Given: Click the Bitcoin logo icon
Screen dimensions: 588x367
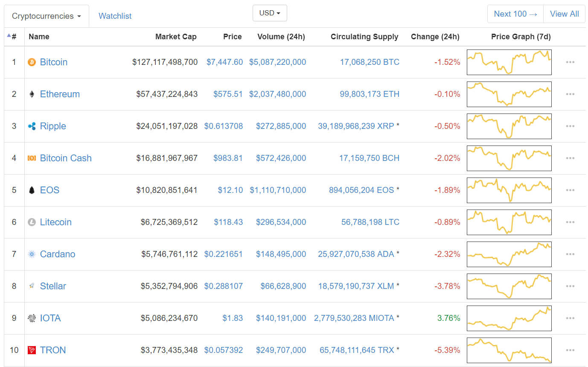Looking at the screenshot, I should 31,62.
